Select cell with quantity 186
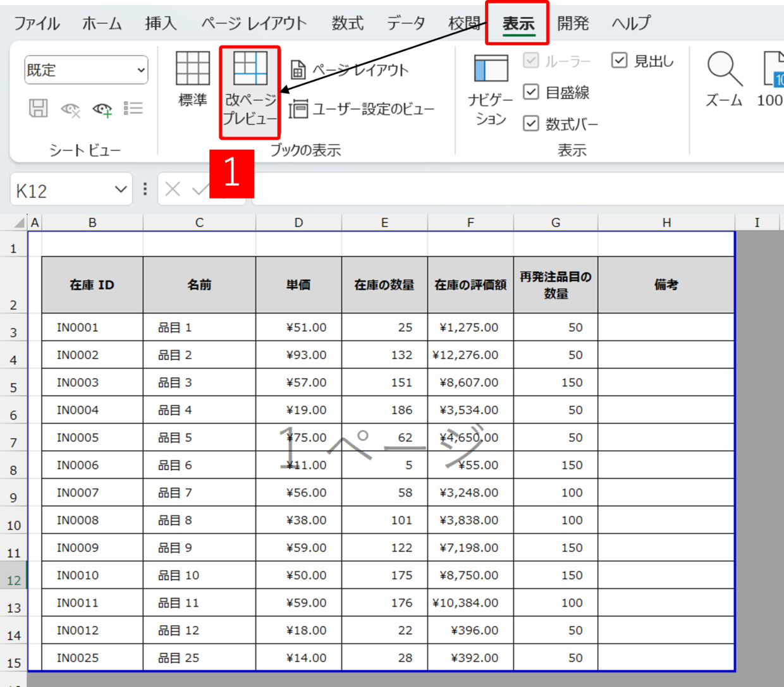The image size is (784, 687). point(384,410)
